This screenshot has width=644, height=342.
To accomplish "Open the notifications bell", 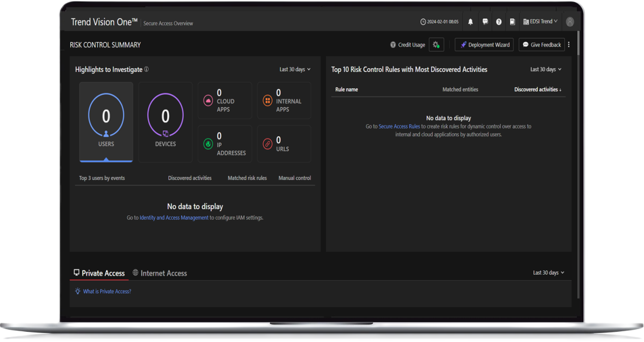I will (471, 22).
